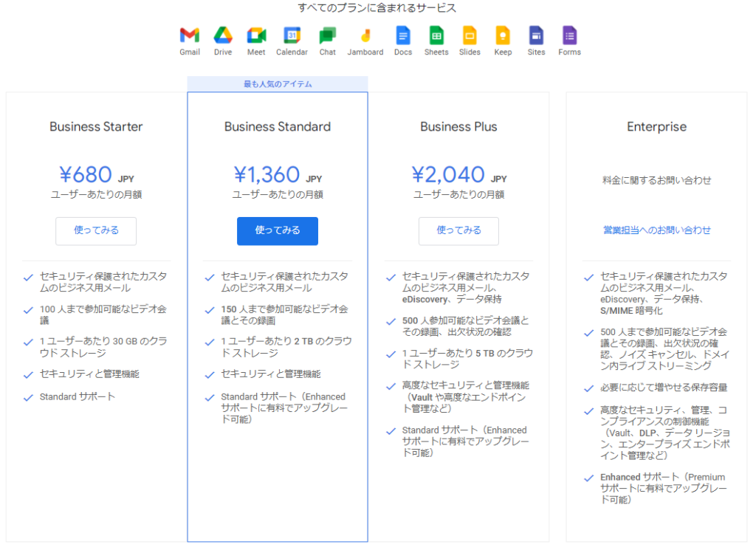The width and height of the screenshot is (756, 550).
Task: Click 料金に関するお問い合わせ text
Action: pyautogui.click(x=656, y=180)
